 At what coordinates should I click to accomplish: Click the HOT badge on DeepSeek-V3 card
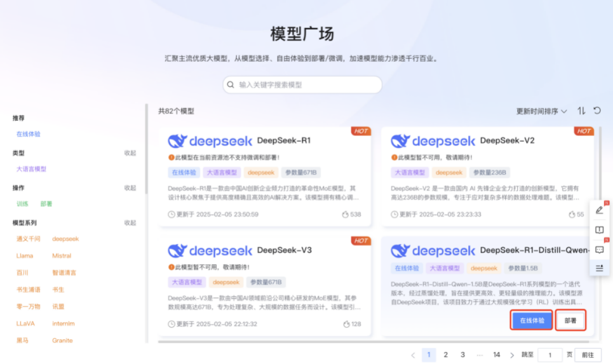pos(361,241)
